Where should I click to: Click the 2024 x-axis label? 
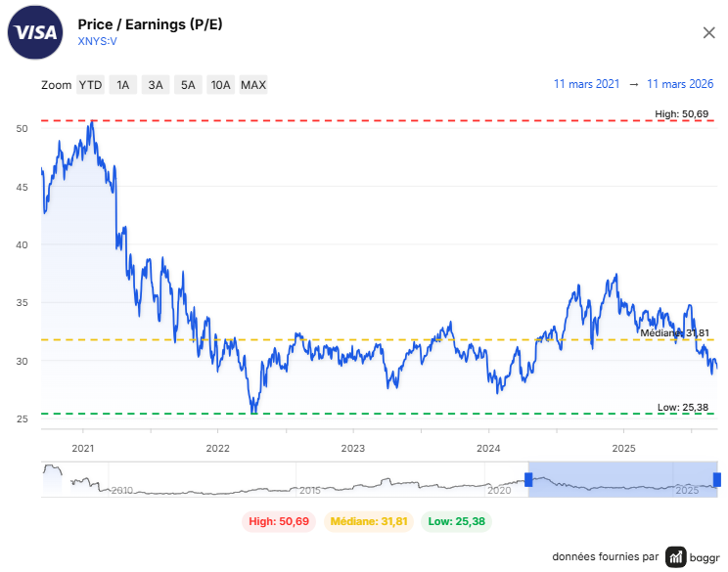(488, 448)
